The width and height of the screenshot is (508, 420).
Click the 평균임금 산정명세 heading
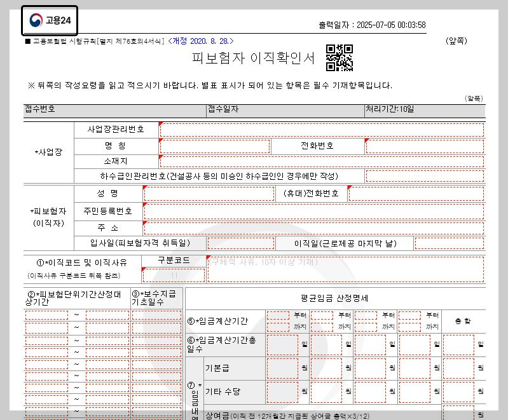[334, 298]
